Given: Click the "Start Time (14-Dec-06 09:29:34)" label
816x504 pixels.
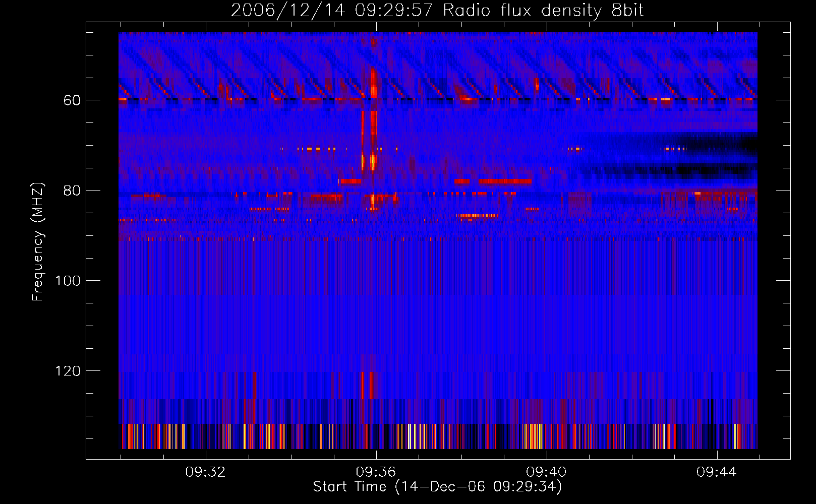Looking at the screenshot, I should pos(437,487).
